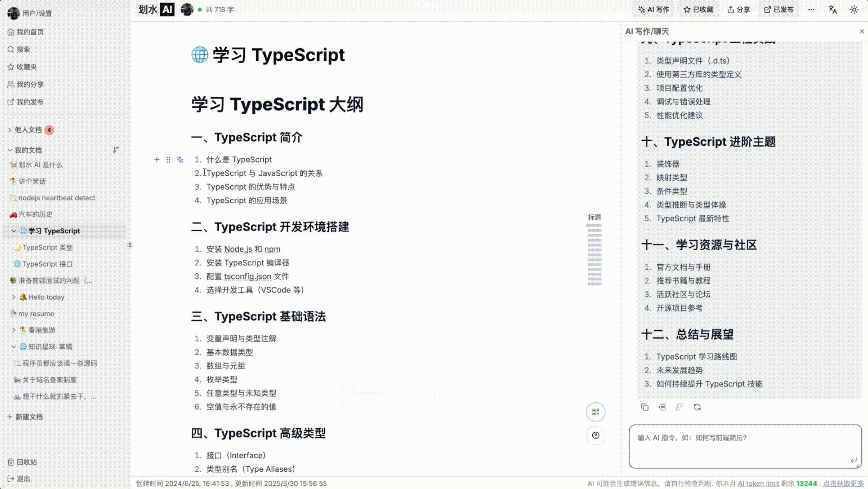The width and height of the screenshot is (868, 489).
Task: Click the translate language icon in header
Action: pos(833,9)
